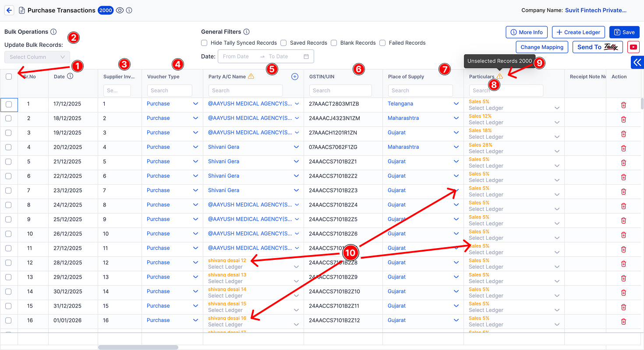Open info icon beside the 2000 badge
This screenshot has width=644, height=350.
(x=129, y=10)
